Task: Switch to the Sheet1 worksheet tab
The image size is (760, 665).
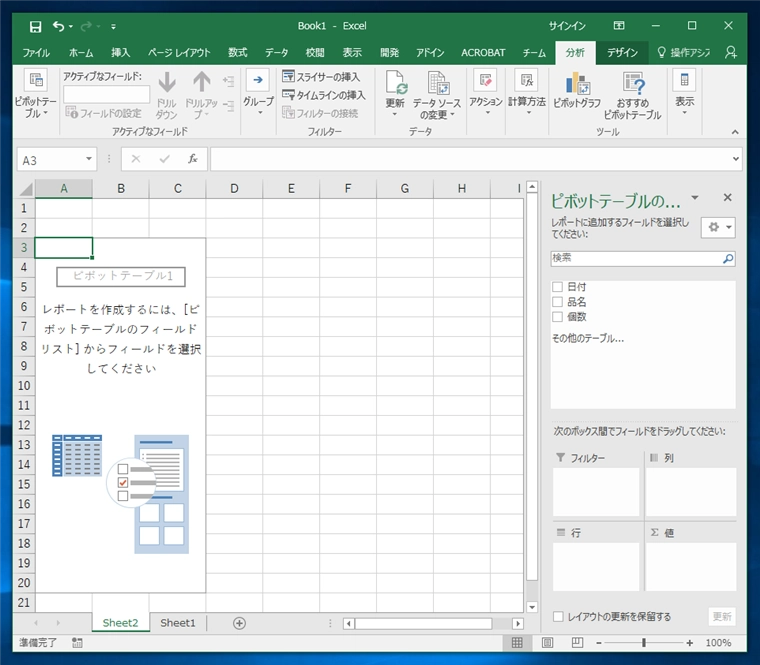Action: point(178,623)
